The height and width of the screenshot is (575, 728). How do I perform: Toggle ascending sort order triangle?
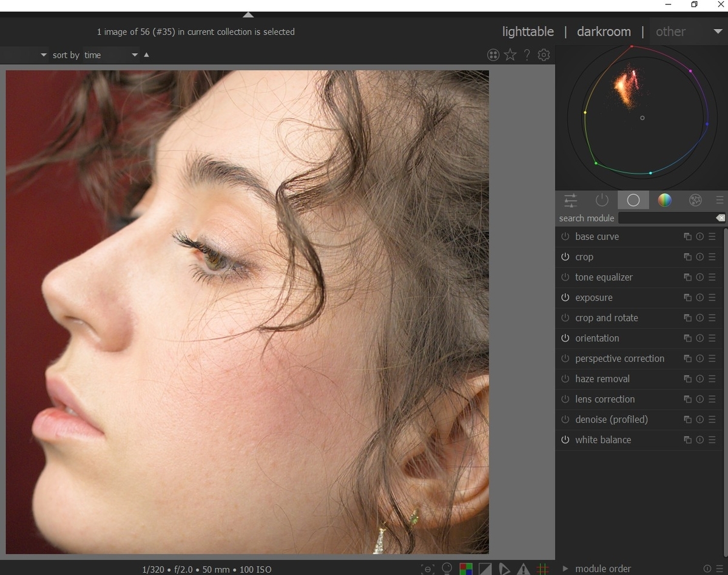tap(146, 55)
